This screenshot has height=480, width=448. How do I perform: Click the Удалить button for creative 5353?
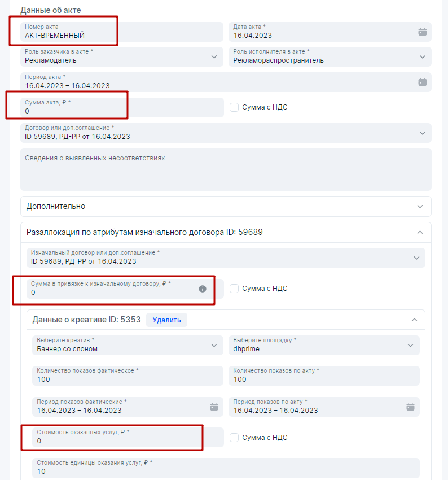[x=166, y=320]
